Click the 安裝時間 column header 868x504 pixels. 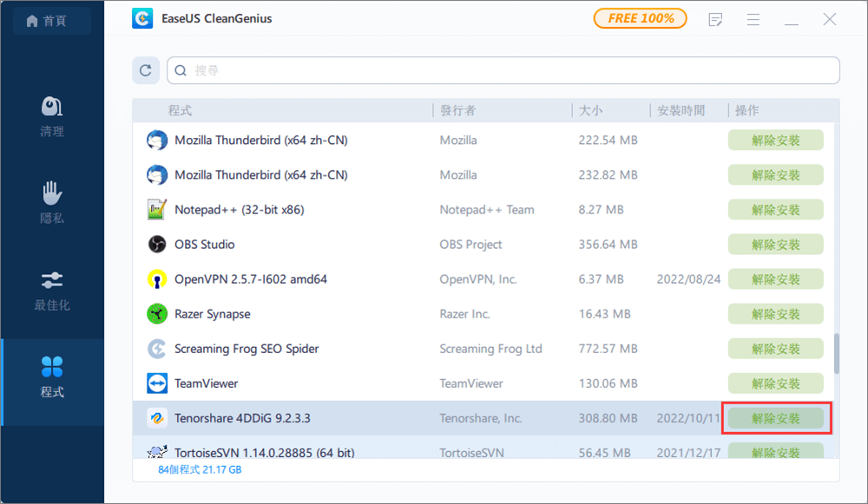[x=681, y=111]
